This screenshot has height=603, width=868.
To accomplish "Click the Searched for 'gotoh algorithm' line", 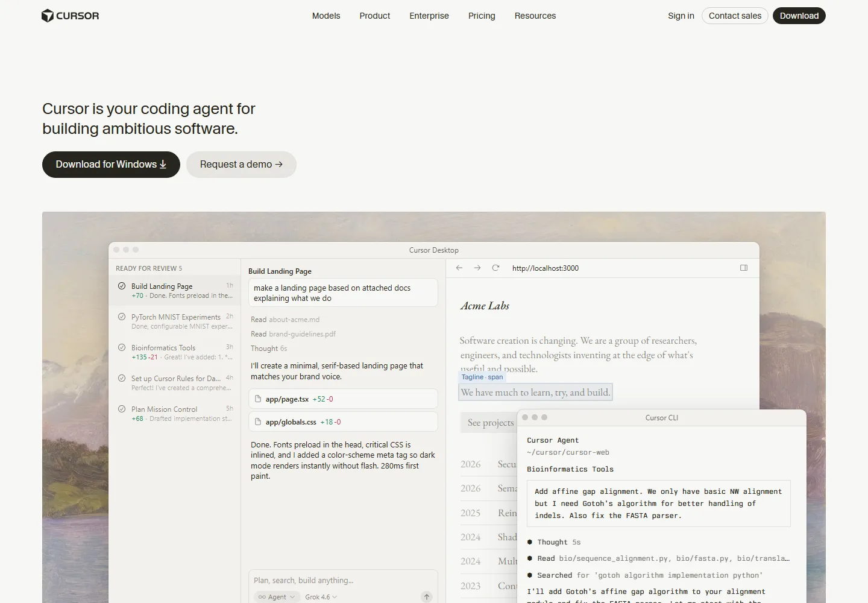I will [645, 575].
